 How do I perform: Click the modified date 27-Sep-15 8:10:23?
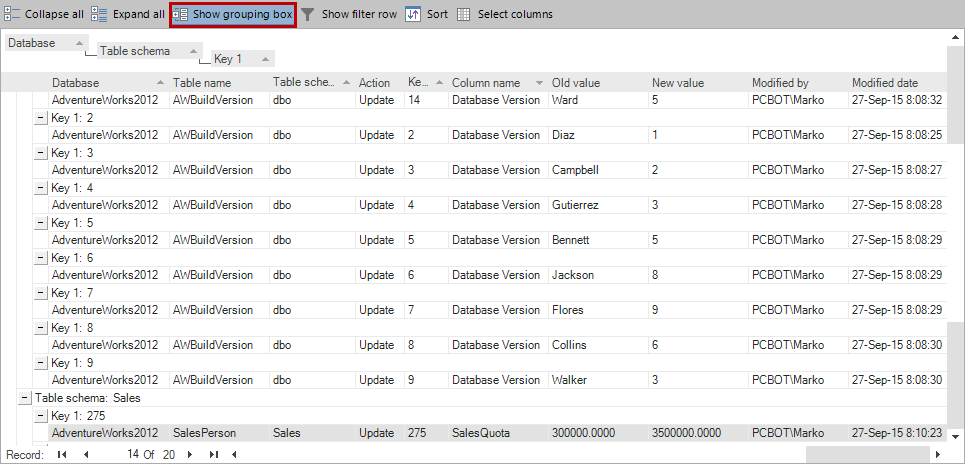pyautogui.click(x=895, y=433)
